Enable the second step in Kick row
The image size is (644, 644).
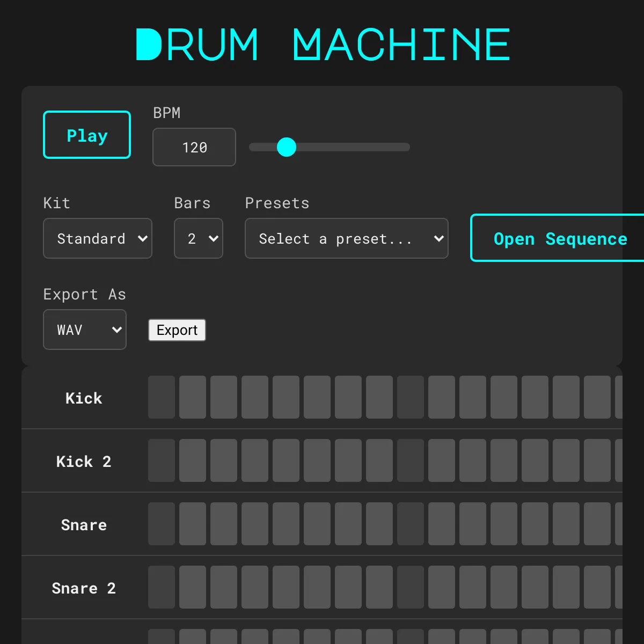[x=193, y=397]
